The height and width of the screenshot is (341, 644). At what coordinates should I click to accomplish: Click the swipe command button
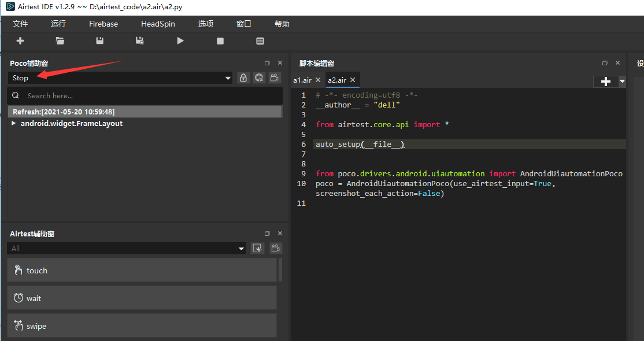[x=142, y=326]
